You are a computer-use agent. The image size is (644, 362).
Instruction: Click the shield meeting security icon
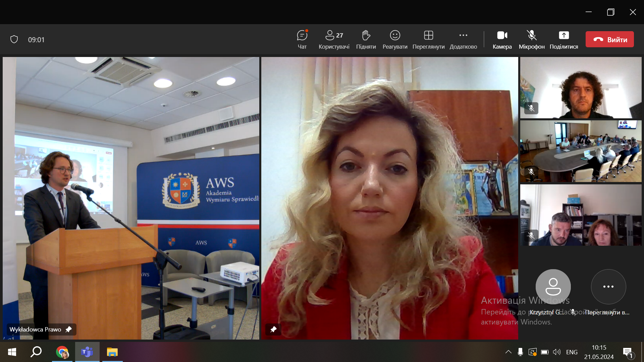[14, 40]
